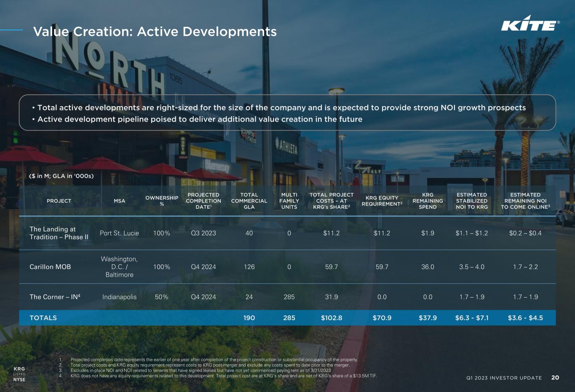
Task: Click the first bullet about right-sized developments
Action: tap(281, 108)
